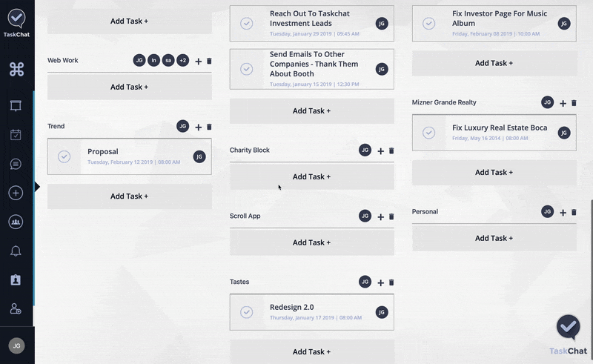The height and width of the screenshot is (364, 593).
Task: Open the team members group icon
Action: coord(16,222)
